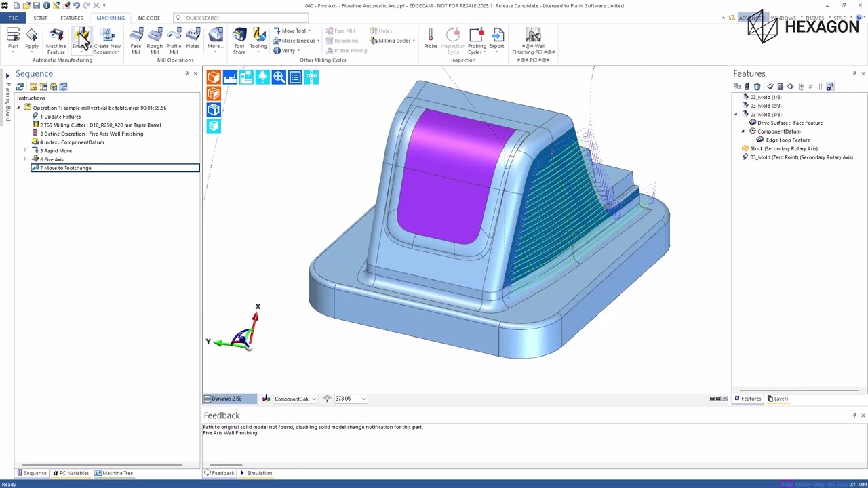Screen dimensions: 868x488
Task: Switch to the SETUP ribbon tab
Action: tap(40, 18)
